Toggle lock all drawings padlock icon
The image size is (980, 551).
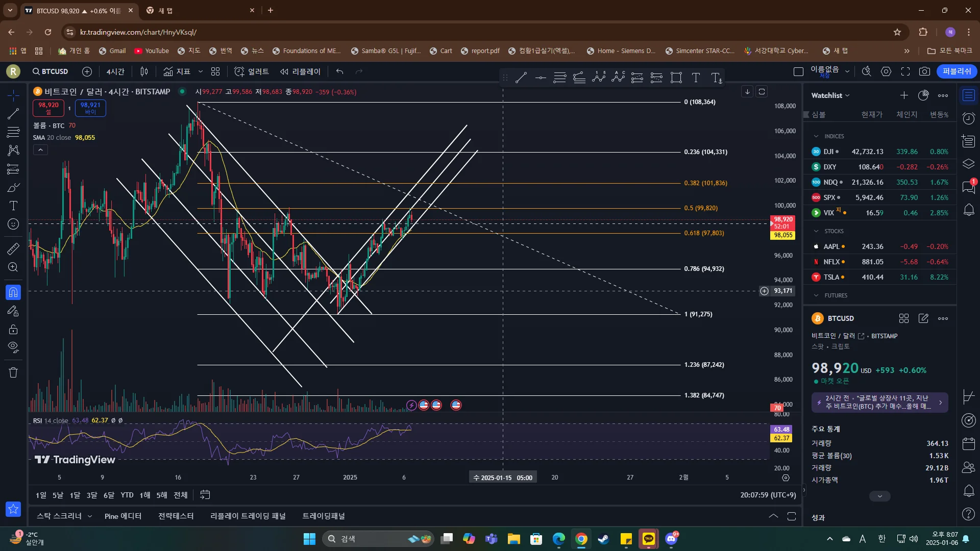(13, 329)
